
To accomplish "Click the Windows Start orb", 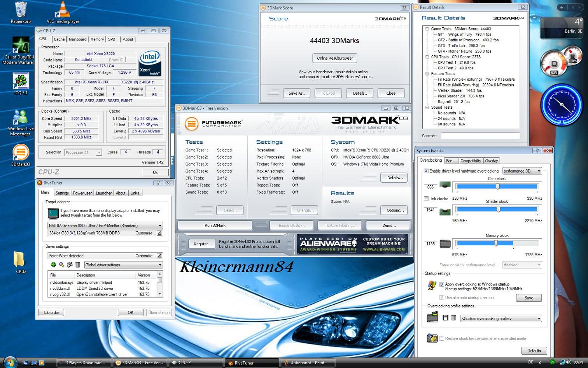I will coord(10,362).
